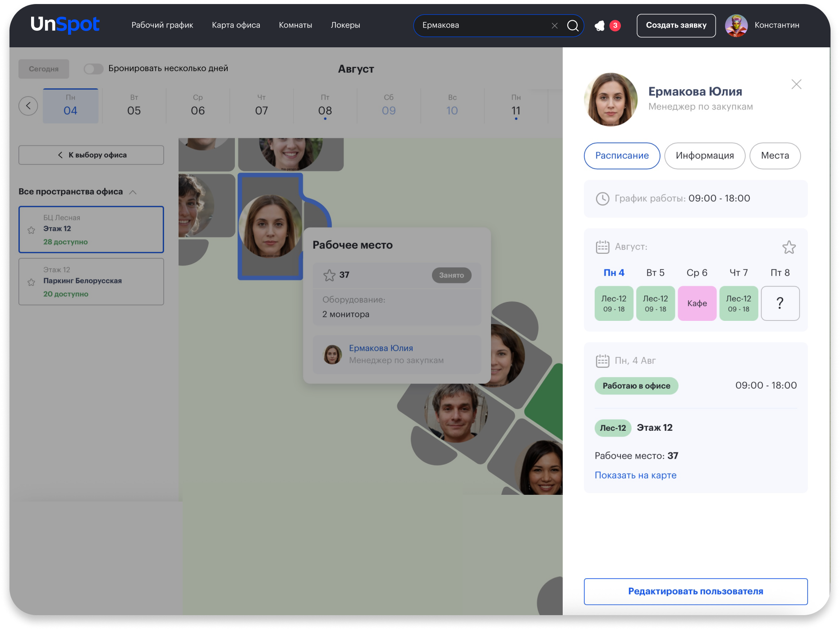Select Friday 08 in the calendar strip
The width and height of the screenshot is (840, 630).
click(325, 106)
